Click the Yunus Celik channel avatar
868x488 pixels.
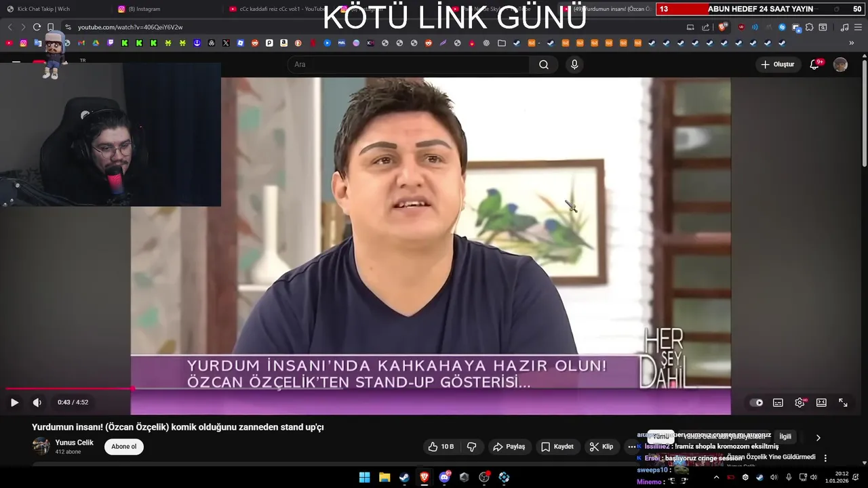pyautogui.click(x=41, y=446)
